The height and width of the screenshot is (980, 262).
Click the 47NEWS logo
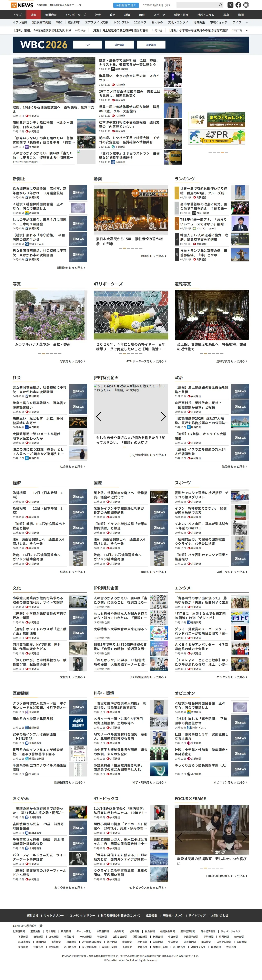coord(22,5)
